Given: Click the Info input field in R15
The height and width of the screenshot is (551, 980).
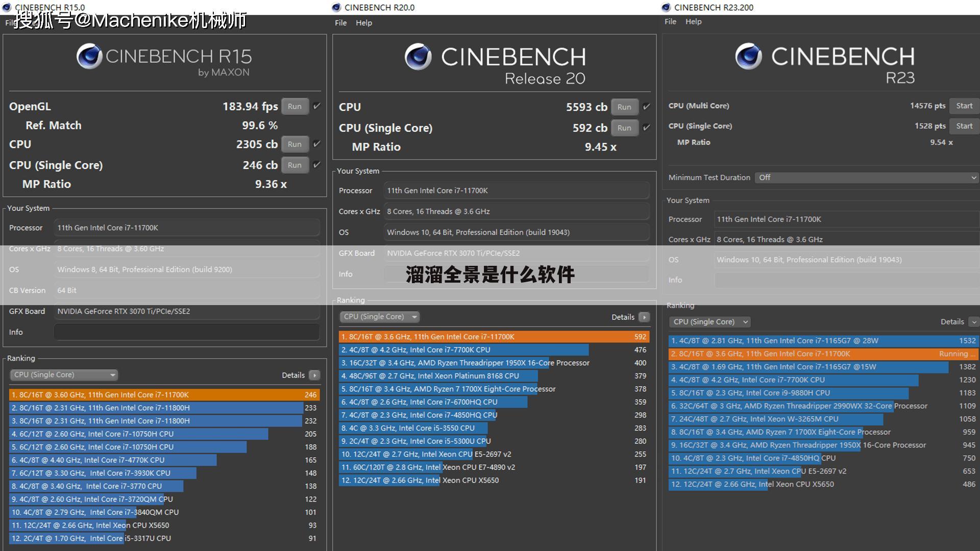Looking at the screenshot, I should [x=187, y=332].
